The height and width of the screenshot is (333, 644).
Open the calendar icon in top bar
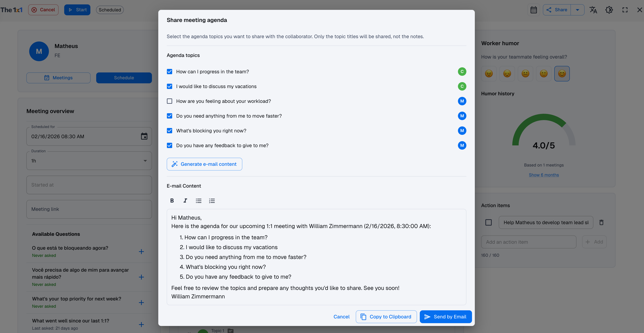pos(534,10)
